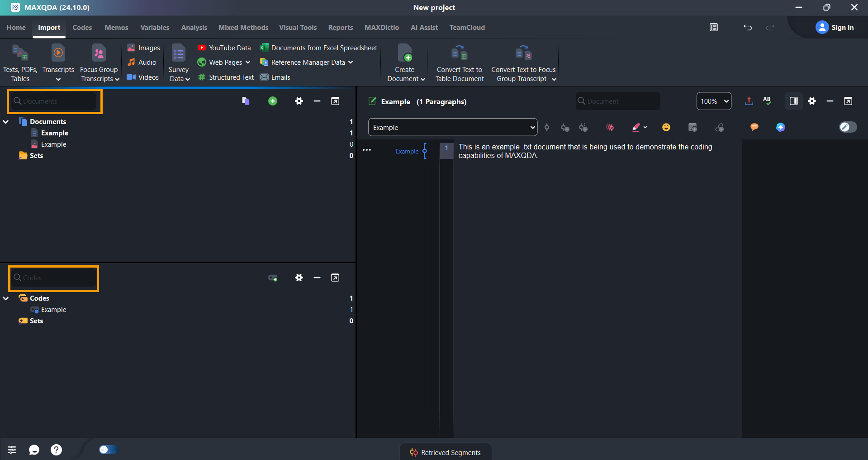Viewport: 868px width, 460px height.
Task: Open the YouTube Data import
Action: coord(224,48)
